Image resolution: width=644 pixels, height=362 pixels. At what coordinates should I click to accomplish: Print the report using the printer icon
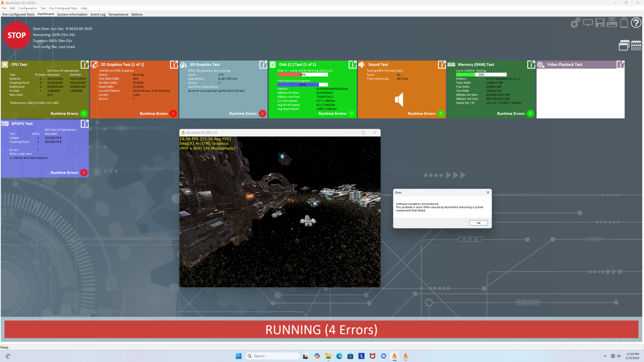612,23
